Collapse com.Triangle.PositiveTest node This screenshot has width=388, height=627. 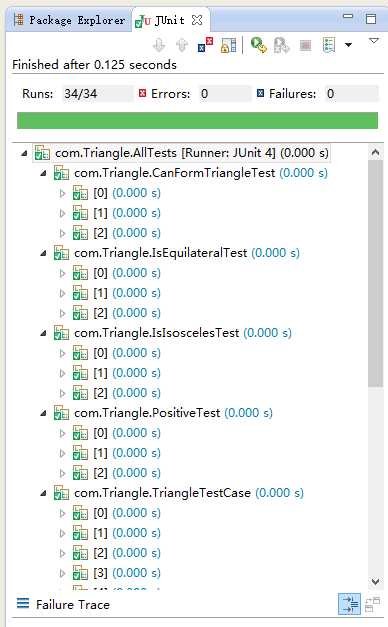44,413
